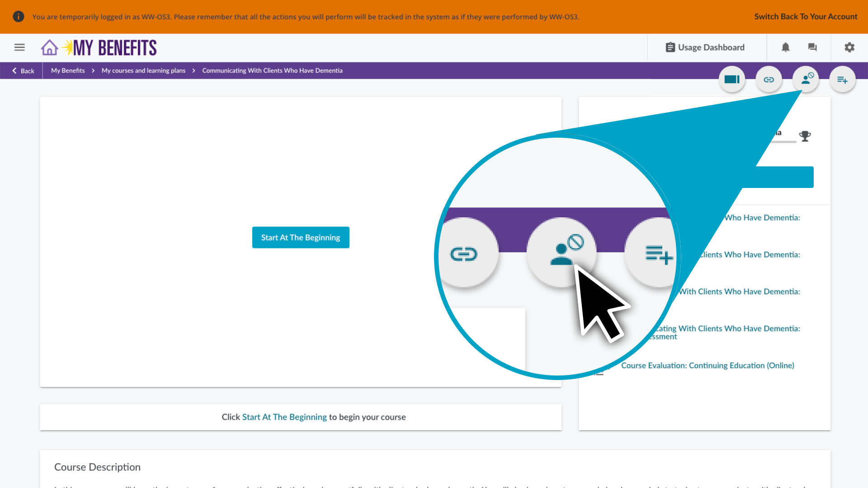Click the info icon in the orange banner
The width and height of the screenshot is (868, 488).
click(x=18, y=16)
